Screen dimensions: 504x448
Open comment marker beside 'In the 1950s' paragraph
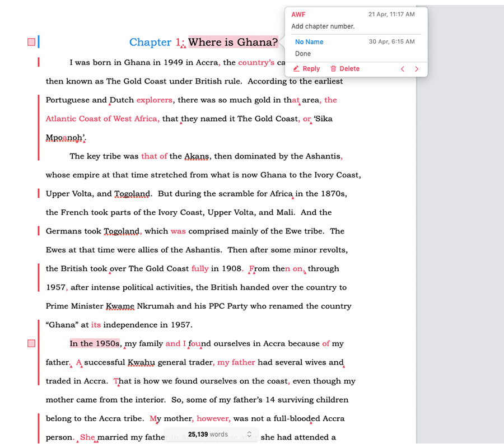31,343
